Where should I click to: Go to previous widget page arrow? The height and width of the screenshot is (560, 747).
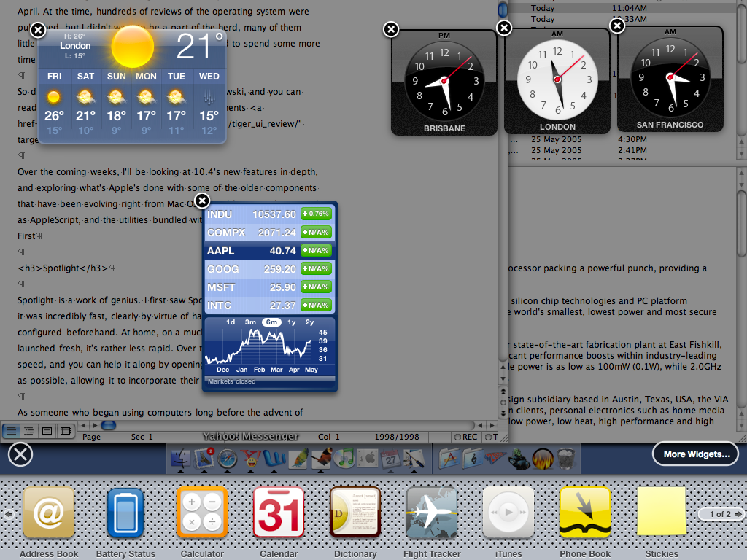pos(9,514)
